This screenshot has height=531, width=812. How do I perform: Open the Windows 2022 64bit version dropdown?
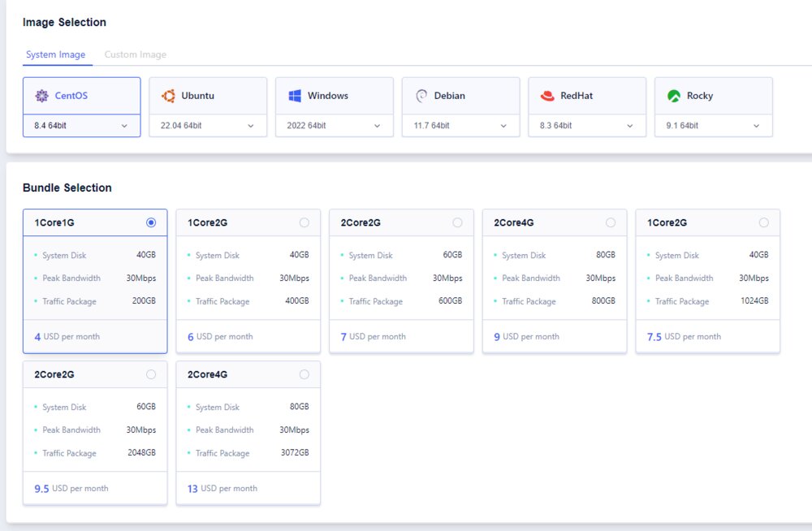334,125
